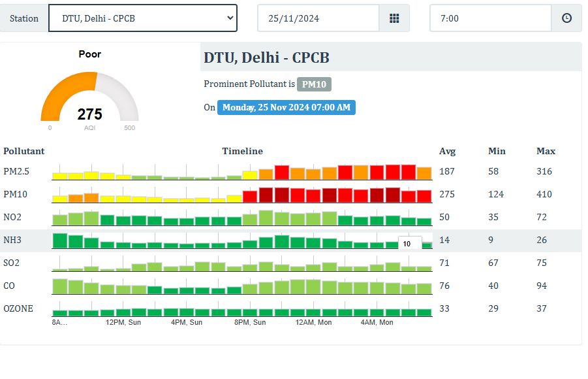The image size is (588, 379).
Task: Click the last orange bar in PM2.5 timeline
Action: (x=424, y=173)
